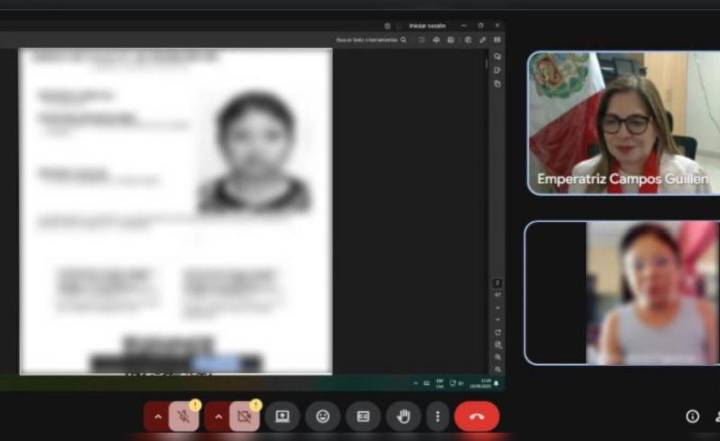Toggle the captions button

point(363,417)
